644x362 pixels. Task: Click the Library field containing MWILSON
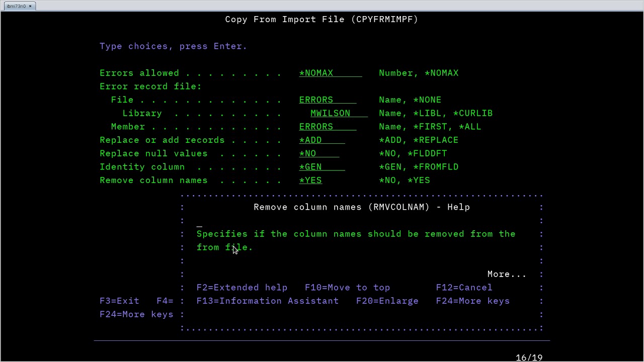(339, 114)
